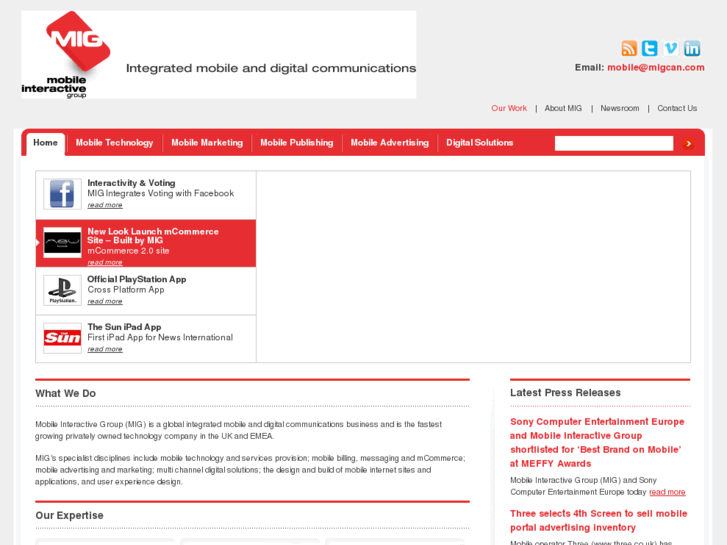
Task: Click 'MIG Integrates Voting with Facebook' text
Action: click(x=160, y=193)
